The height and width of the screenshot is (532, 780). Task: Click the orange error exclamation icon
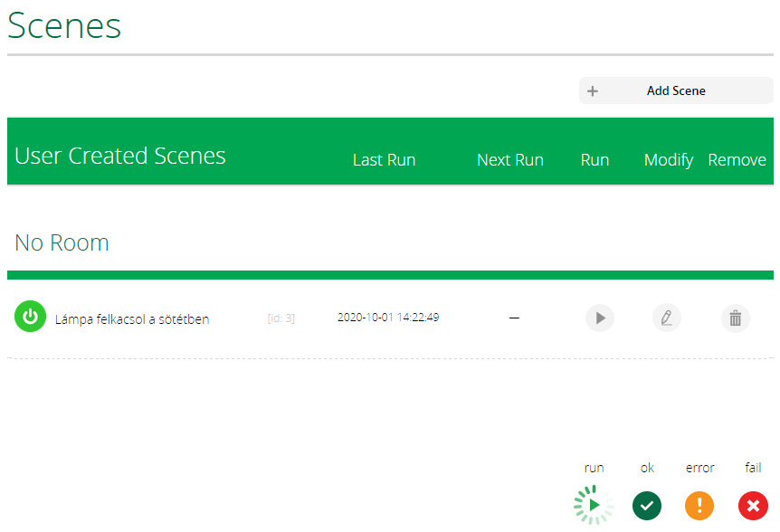click(699, 505)
